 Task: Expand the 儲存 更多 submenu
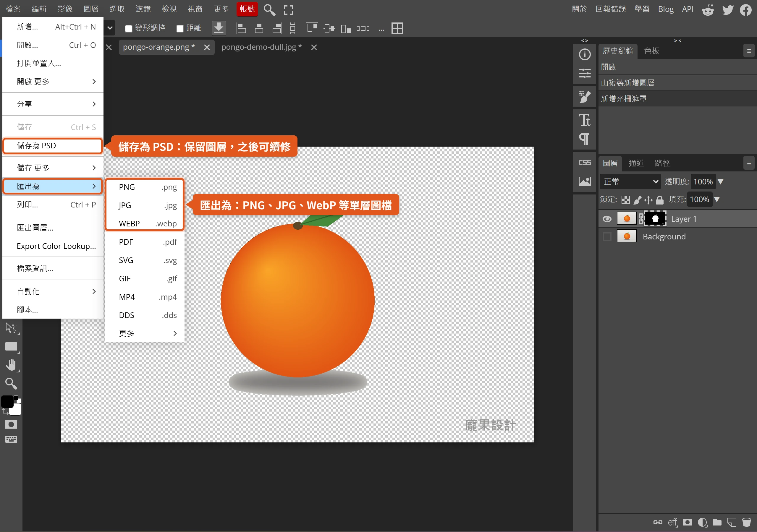coord(53,168)
